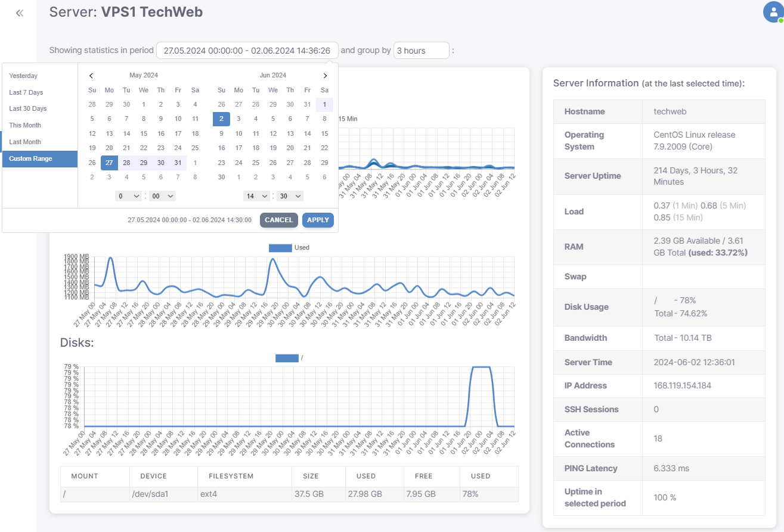The width and height of the screenshot is (784, 532).
Task: Click the techweb hostname value
Action: click(670, 111)
